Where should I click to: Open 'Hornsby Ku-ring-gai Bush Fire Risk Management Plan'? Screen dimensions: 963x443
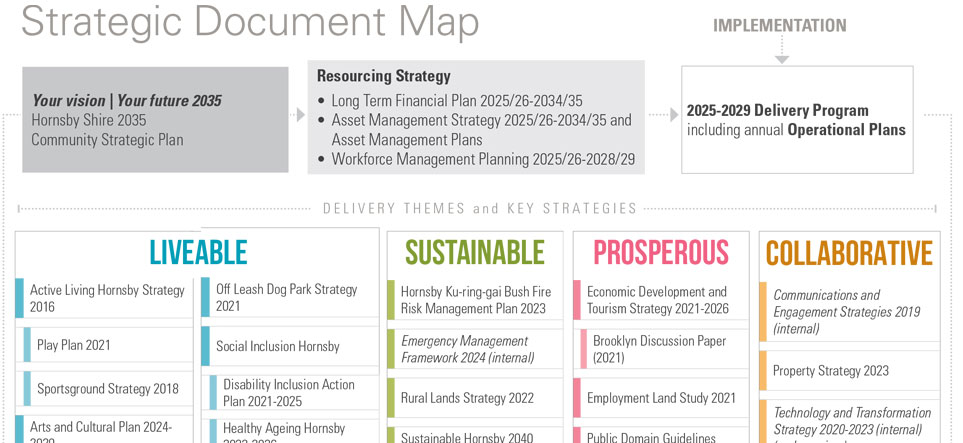[475, 300]
